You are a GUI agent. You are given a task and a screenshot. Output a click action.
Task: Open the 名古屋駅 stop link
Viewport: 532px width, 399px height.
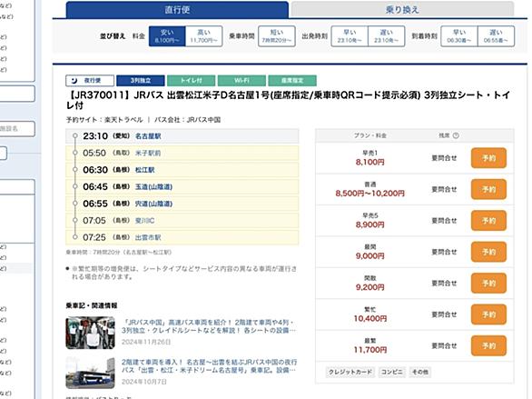[x=148, y=136]
